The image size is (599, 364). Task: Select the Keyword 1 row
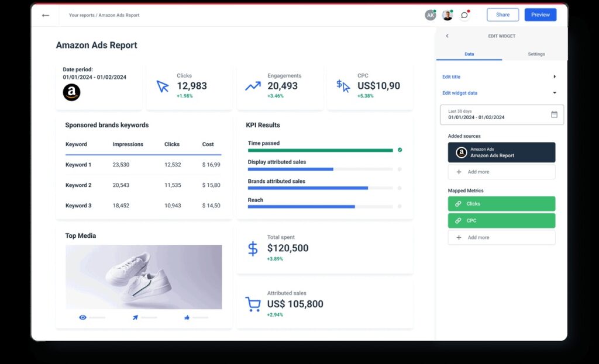[143, 165]
